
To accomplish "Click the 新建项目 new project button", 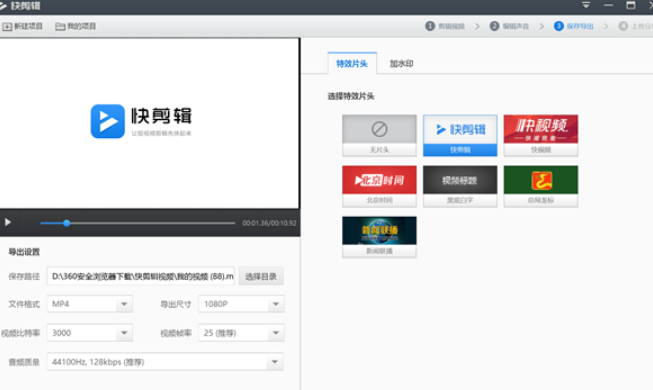I will [23, 26].
